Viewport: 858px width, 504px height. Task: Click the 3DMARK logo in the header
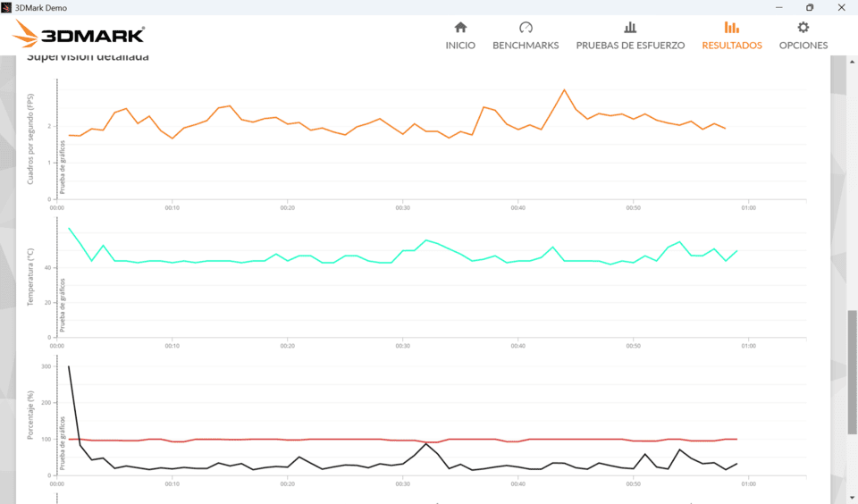tap(80, 35)
